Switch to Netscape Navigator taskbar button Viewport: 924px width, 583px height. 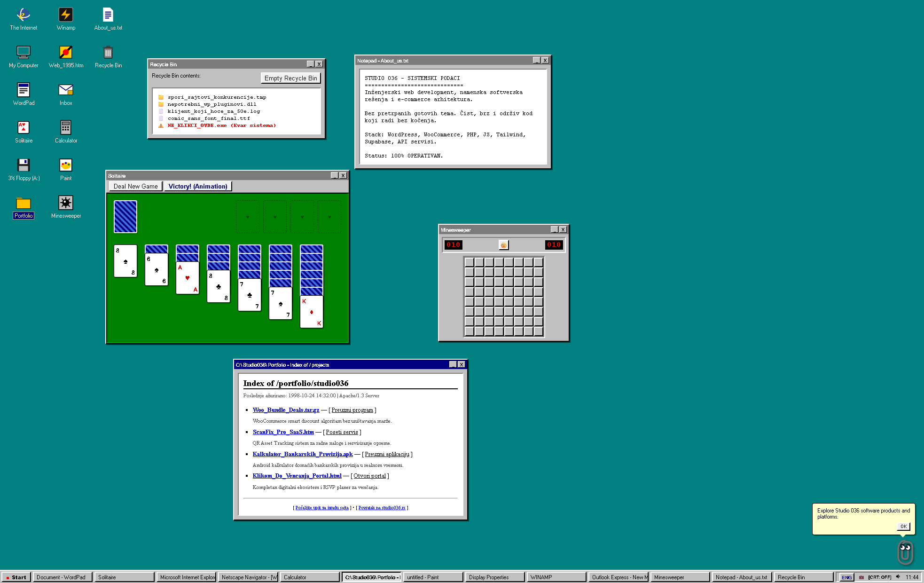point(249,577)
